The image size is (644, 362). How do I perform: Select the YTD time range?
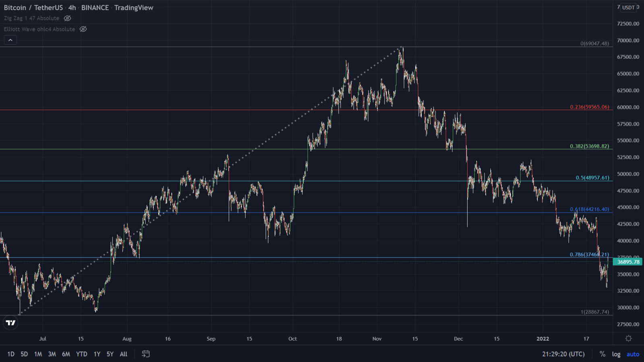(x=82, y=354)
